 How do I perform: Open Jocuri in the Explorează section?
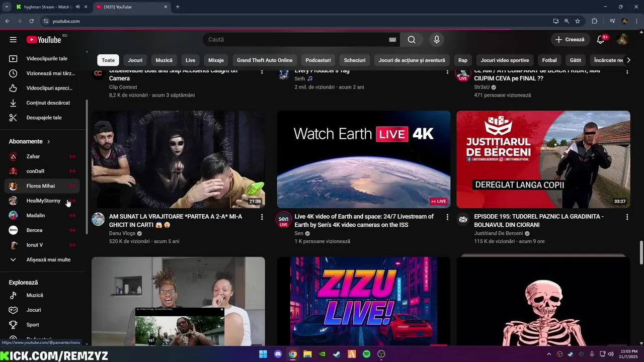[42, 310]
